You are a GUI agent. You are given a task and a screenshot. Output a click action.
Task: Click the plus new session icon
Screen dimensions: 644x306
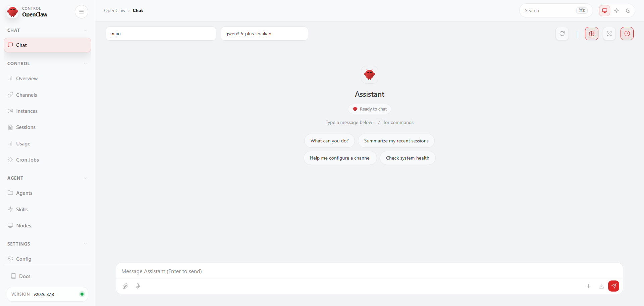point(588,286)
